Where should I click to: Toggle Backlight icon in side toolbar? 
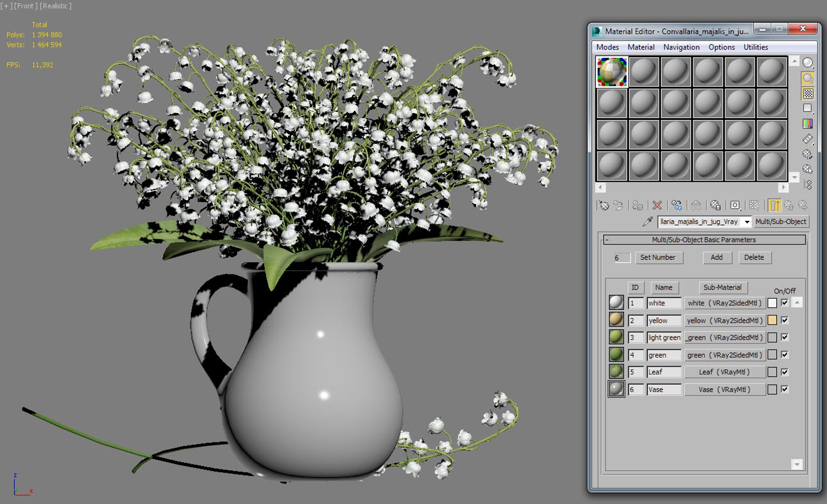(808, 78)
